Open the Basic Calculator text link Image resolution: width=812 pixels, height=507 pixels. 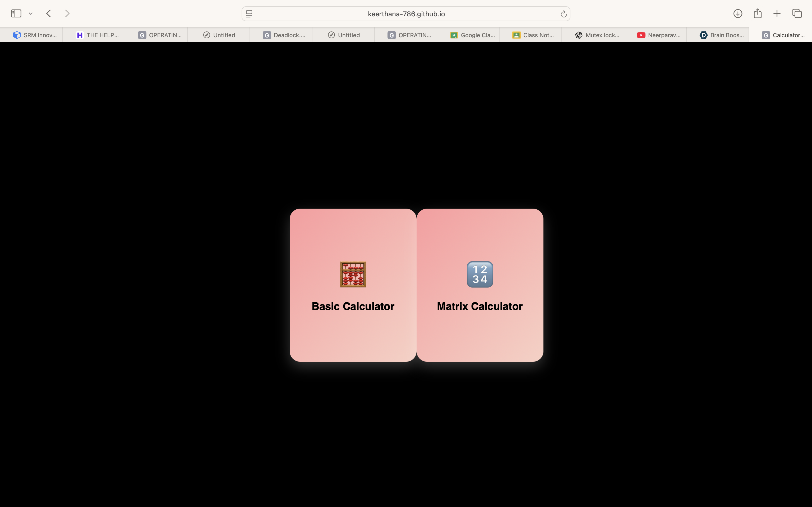(x=353, y=306)
